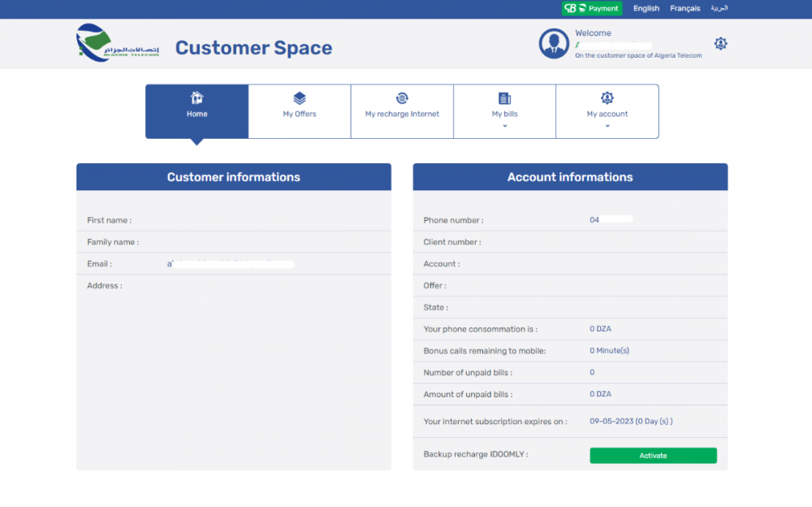Click the My account user-gear icon

[607, 98]
